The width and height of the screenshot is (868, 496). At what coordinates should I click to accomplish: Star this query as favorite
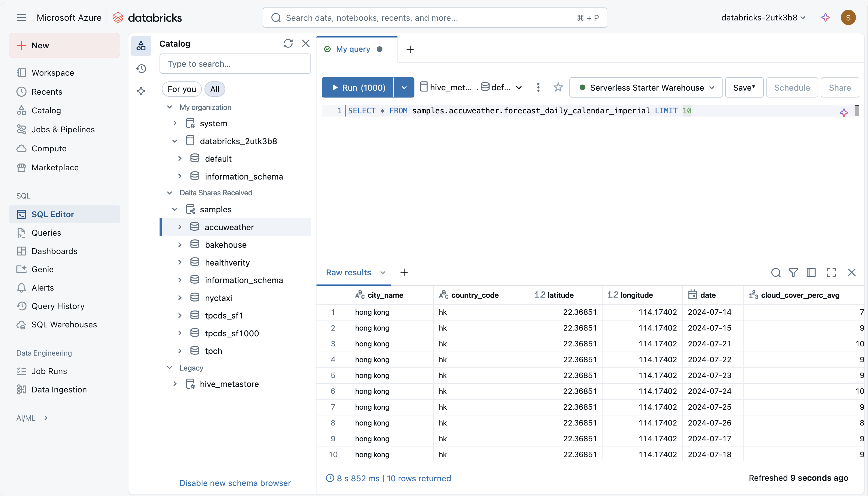coord(558,87)
